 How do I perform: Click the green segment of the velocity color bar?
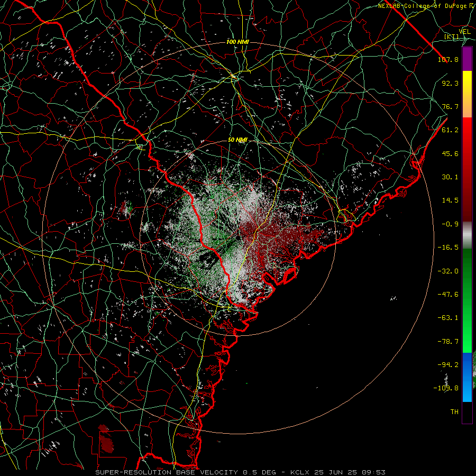467,300
